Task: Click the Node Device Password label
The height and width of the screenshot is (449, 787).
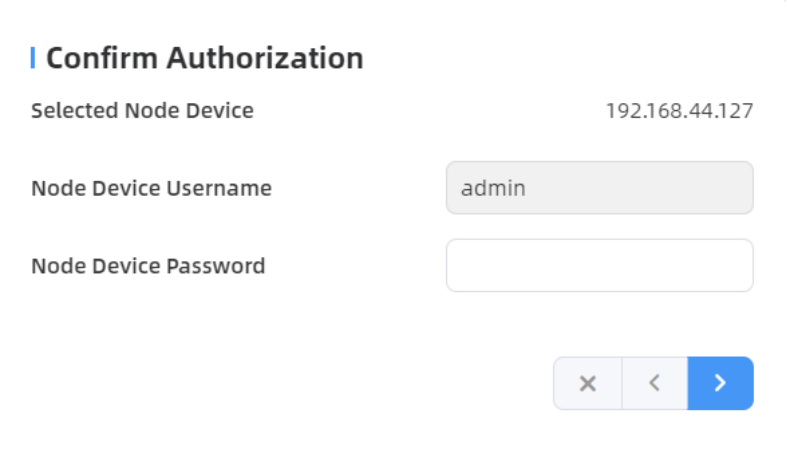Action: [x=148, y=266]
